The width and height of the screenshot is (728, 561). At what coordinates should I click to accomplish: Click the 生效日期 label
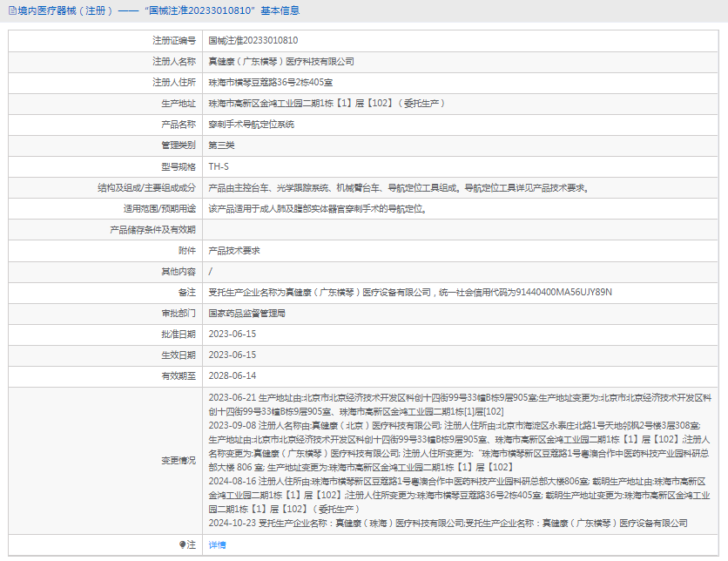click(179, 355)
